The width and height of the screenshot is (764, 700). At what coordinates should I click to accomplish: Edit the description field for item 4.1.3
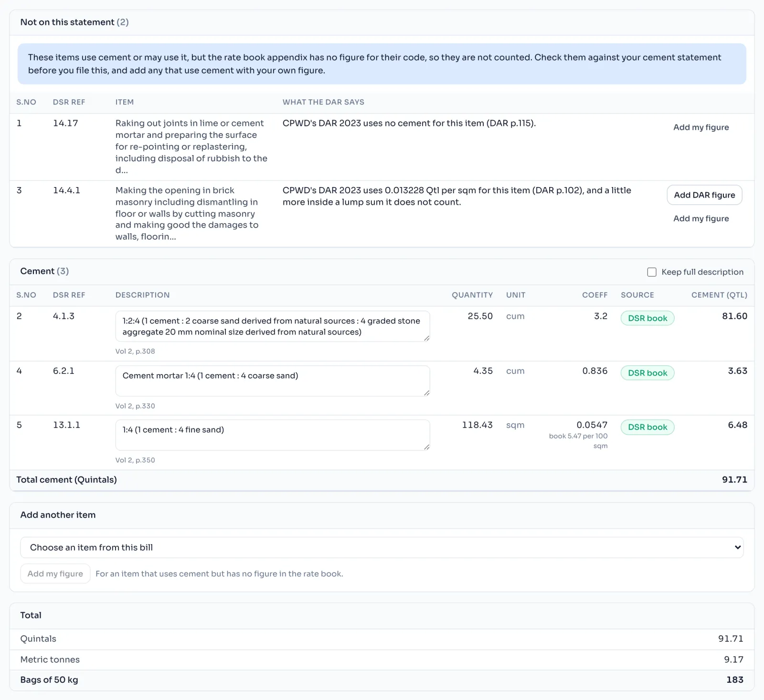click(x=273, y=326)
